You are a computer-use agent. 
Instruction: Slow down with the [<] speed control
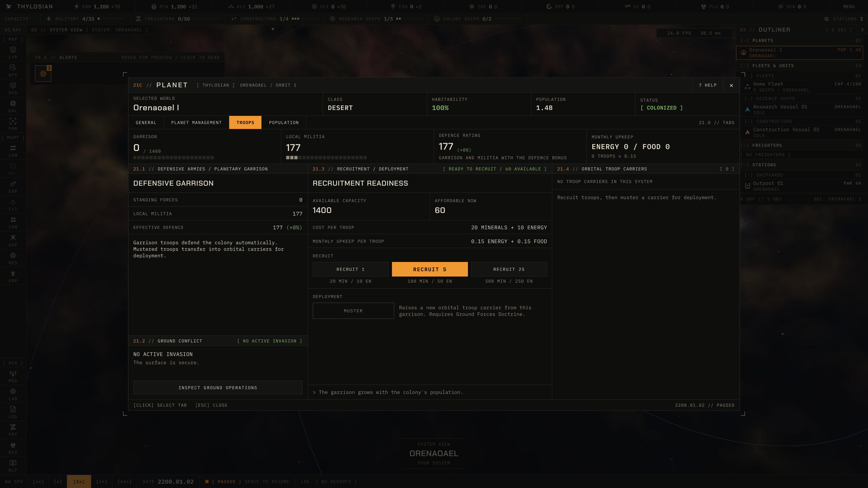click(58, 482)
